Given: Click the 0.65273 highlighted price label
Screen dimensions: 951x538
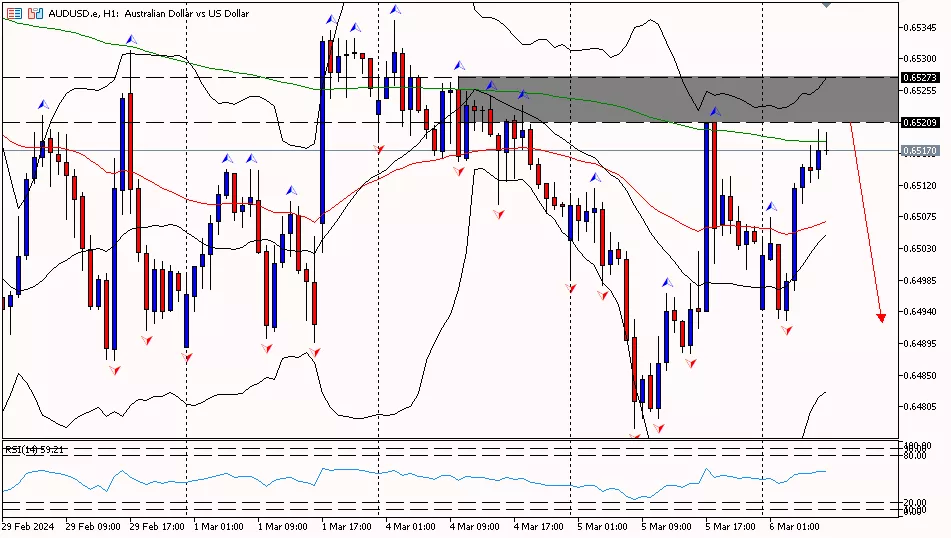Looking at the screenshot, I should pyautogui.click(x=920, y=78).
